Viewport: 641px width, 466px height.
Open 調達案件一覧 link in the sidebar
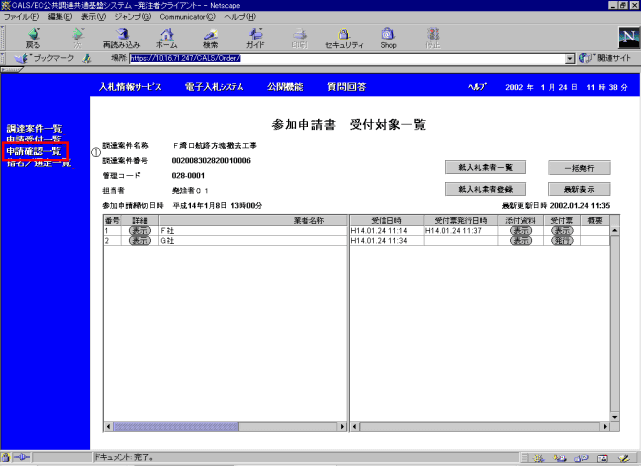coord(34,129)
